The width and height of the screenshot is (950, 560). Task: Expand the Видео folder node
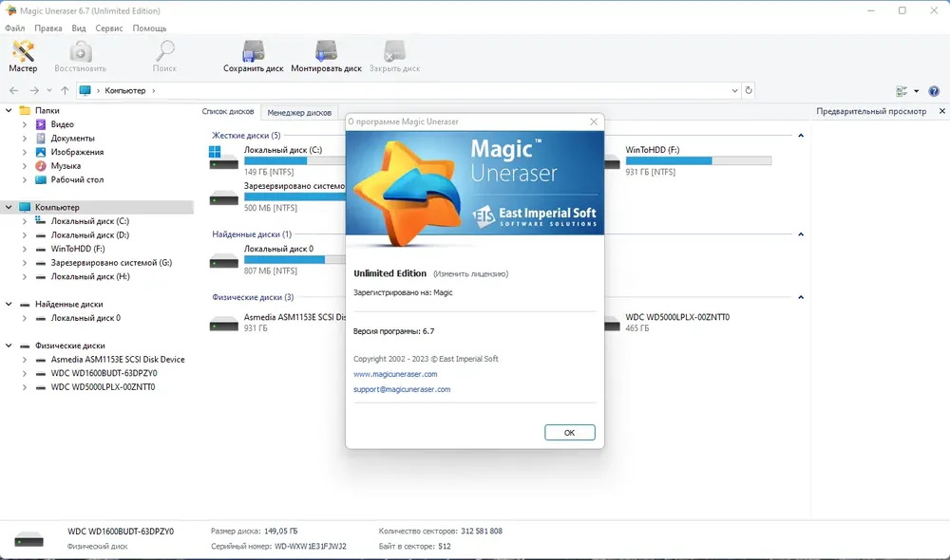25,124
